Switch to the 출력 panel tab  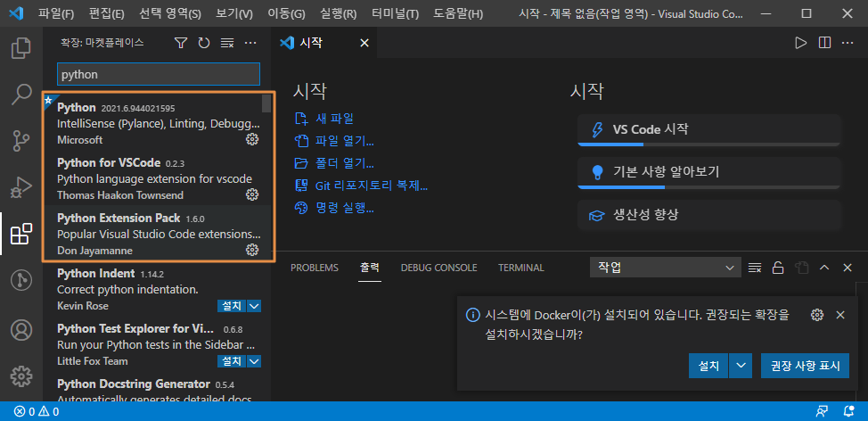click(x=369, y=268)
